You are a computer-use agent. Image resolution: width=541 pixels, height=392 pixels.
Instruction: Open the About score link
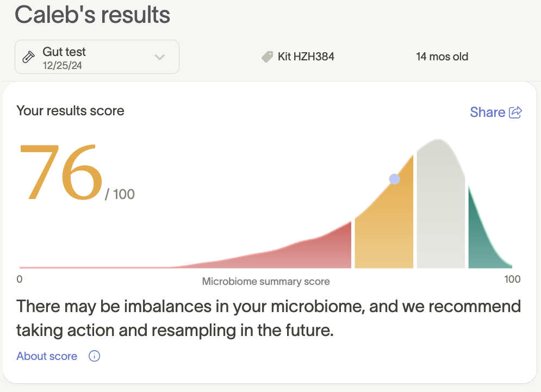[x=47, y=357]
